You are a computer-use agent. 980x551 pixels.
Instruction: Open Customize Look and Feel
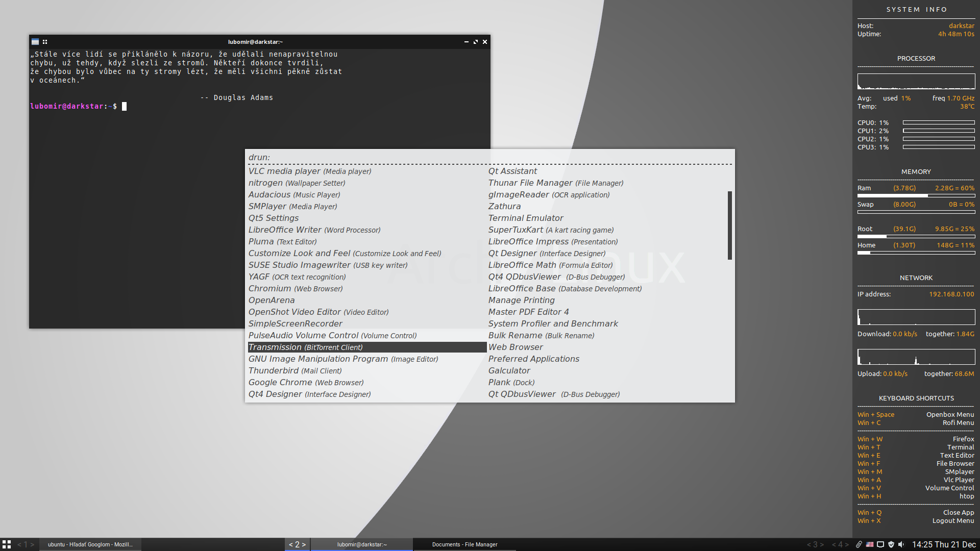coord(367,254)
